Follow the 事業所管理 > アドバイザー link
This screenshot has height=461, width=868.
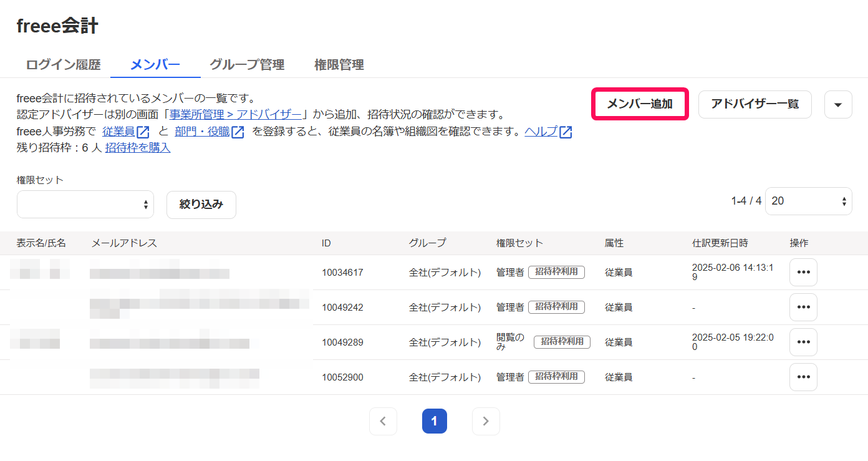[x=236, y=115]
